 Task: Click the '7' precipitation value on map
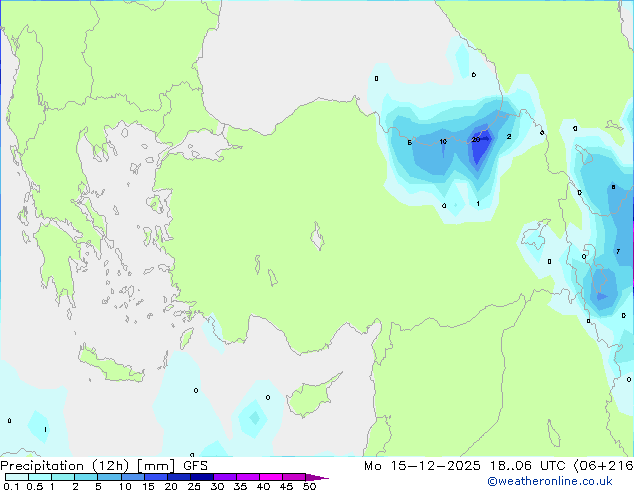click(x=618, y=251)
